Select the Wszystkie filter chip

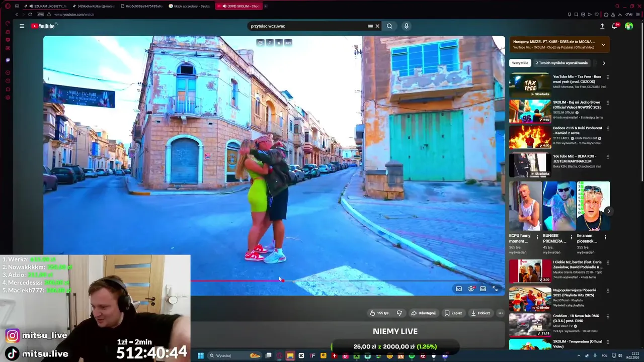pyautogui.click(x=520, y=63)
